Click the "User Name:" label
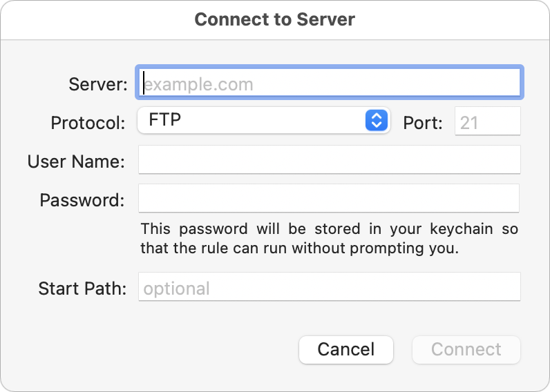 [76, 161]
